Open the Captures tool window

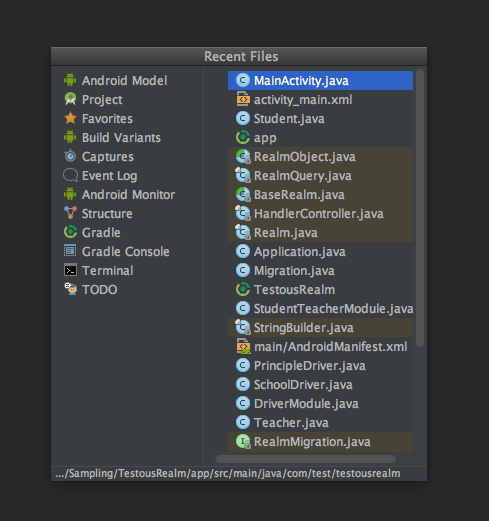tap(108, 157)
